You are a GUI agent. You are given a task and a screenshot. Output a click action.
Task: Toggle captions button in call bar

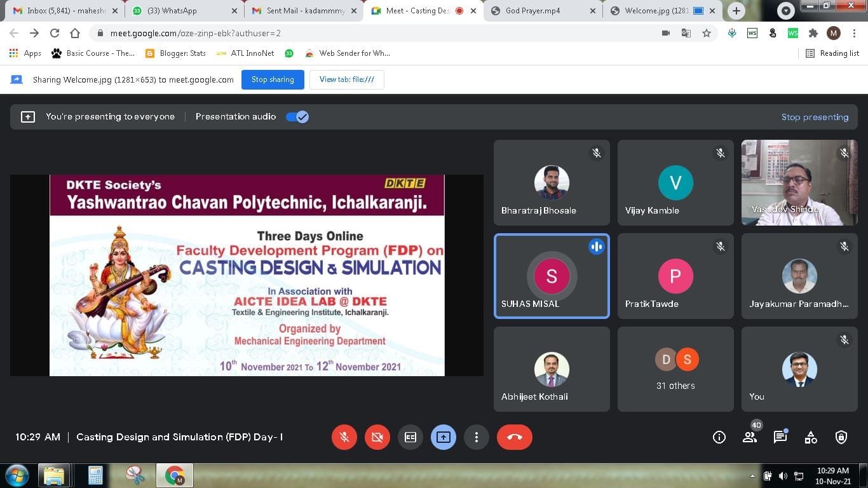point(410,437)
